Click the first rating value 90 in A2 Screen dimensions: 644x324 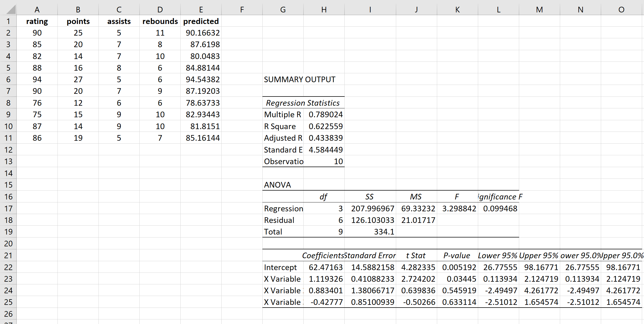(x=37, y=33)
